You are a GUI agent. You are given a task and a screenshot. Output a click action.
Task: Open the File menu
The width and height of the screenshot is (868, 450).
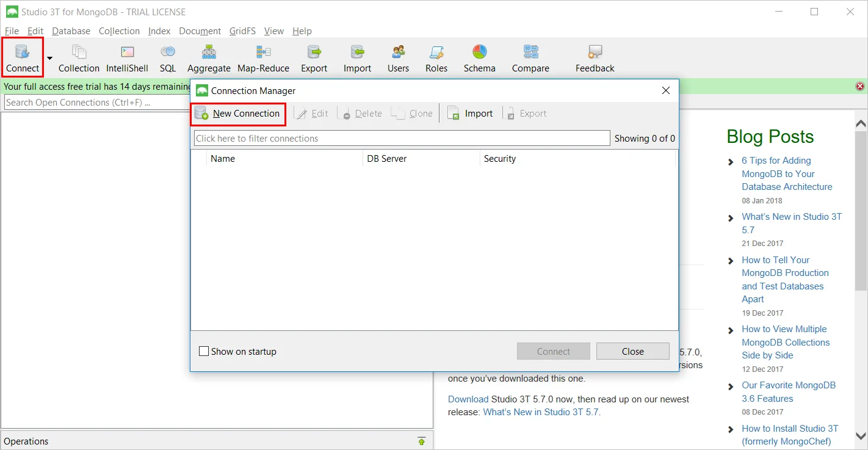click(x=12, y=31)
